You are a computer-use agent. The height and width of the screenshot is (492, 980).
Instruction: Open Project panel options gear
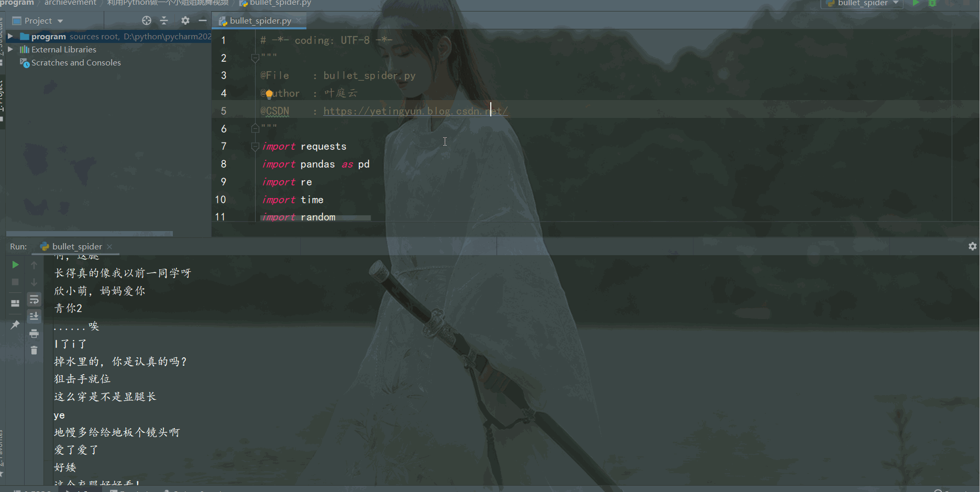185,20
